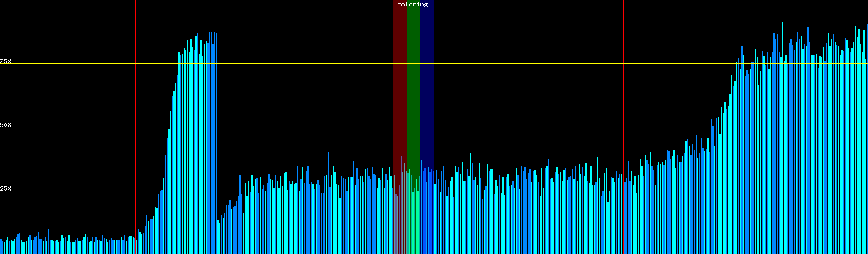Click the 75% axis label
This screenshot has width=868, height=254.
(6, 61)
